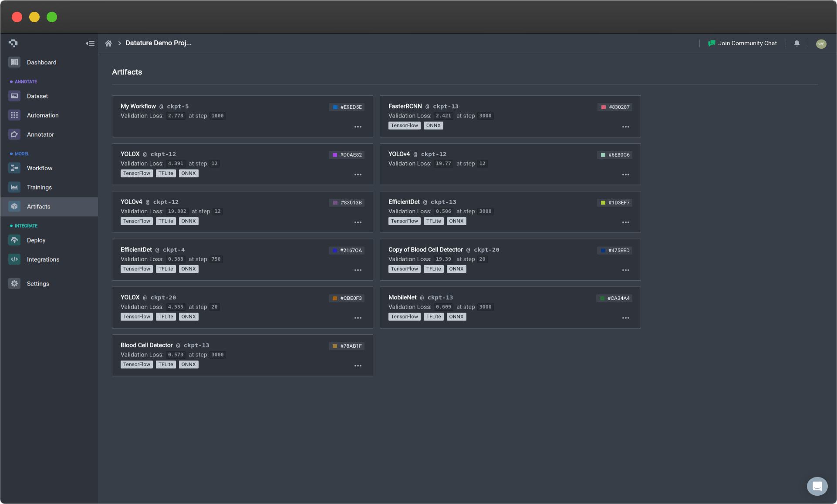Click TensorFlow tag on Copy of Blood Cell Detector
This screenshot has height=504, width=837.
[404, 269]
